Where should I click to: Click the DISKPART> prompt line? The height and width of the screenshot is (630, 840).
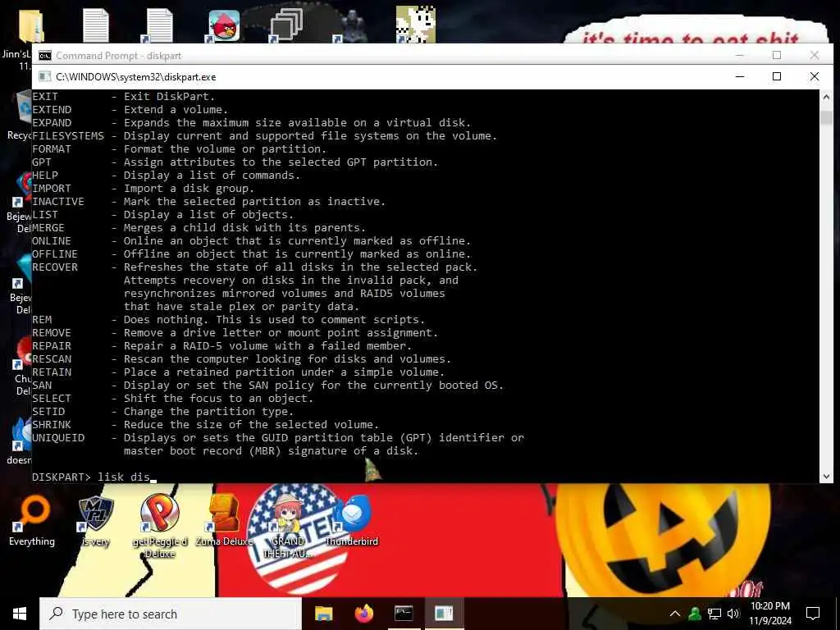pos(94,477)
